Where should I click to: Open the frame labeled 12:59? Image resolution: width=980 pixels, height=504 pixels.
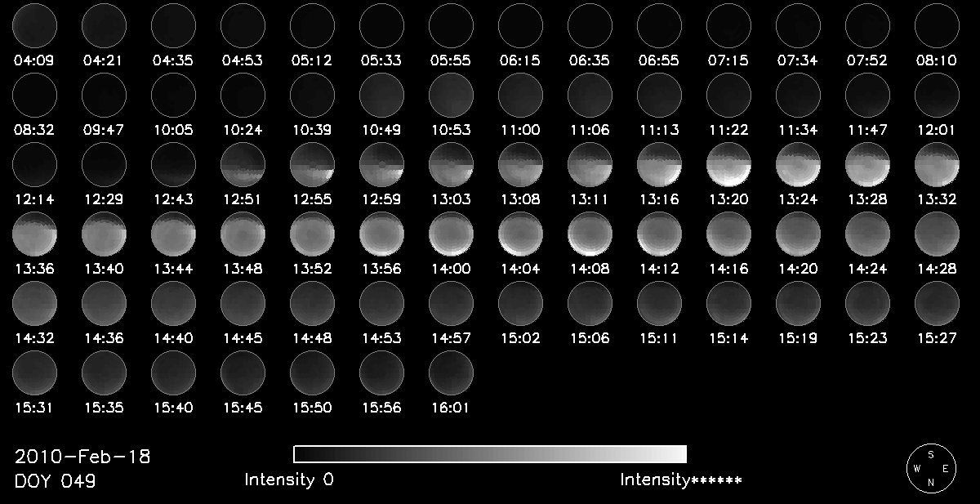381,164
